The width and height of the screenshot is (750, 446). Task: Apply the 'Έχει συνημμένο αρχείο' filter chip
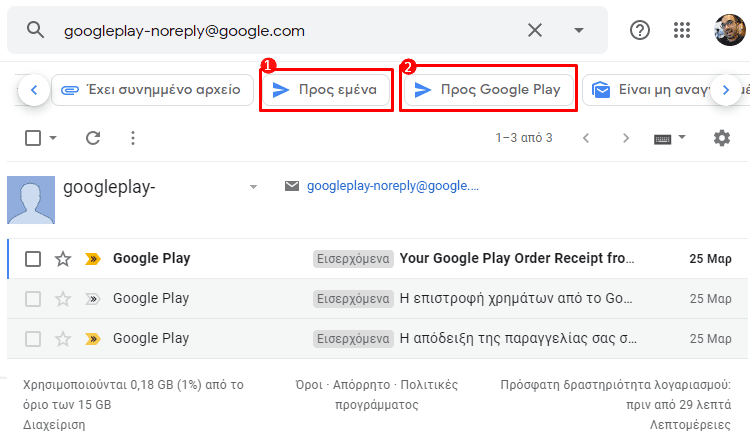pyautogui.click(x=153, y=89)
